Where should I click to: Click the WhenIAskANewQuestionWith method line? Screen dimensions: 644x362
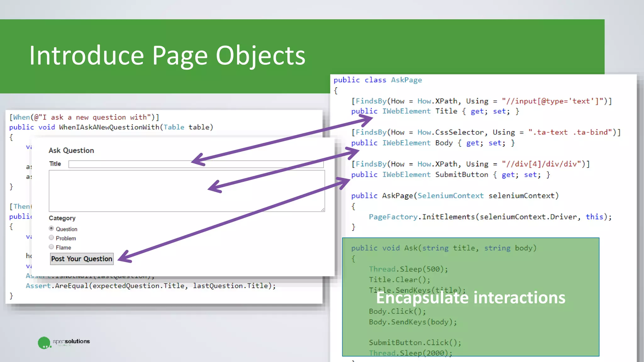click(x=111, y=127)
